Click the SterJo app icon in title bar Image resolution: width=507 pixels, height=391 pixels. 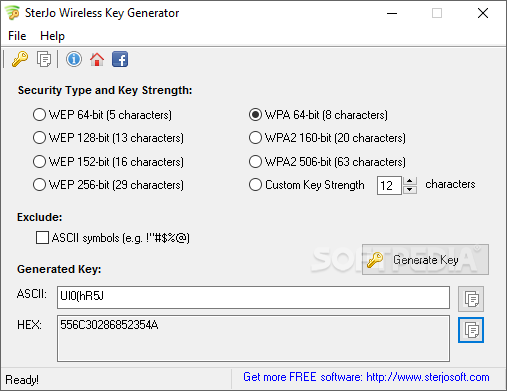pyautogui.click(x=13, y=13)
